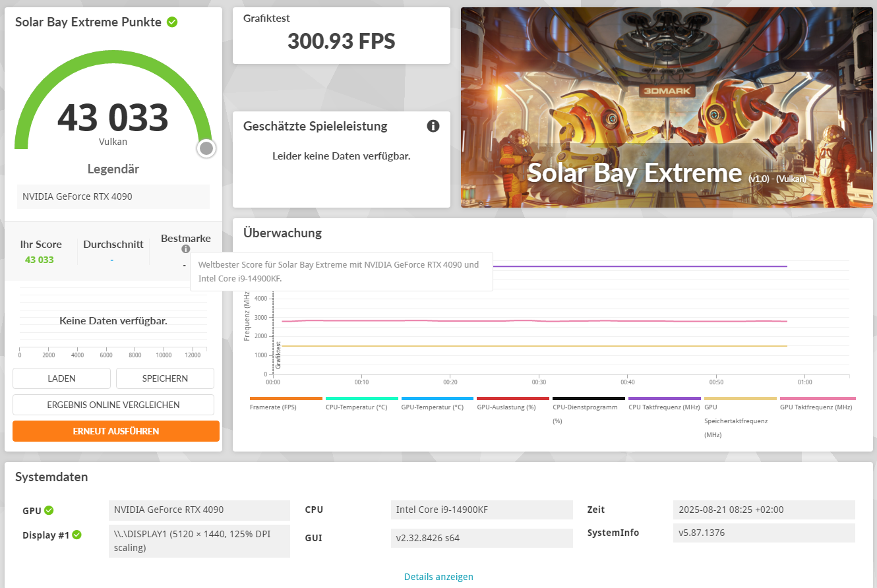Viewport: 877px width, 588px height.
Task: Toggle the GPU-Temperatur (°C) blue legend
Action: coord(437,399)
